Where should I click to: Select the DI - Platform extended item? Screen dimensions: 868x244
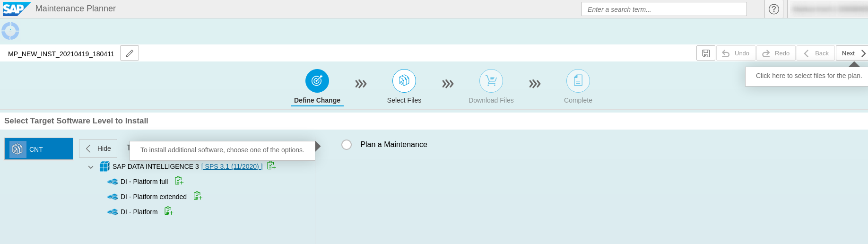tap(154, 197)
